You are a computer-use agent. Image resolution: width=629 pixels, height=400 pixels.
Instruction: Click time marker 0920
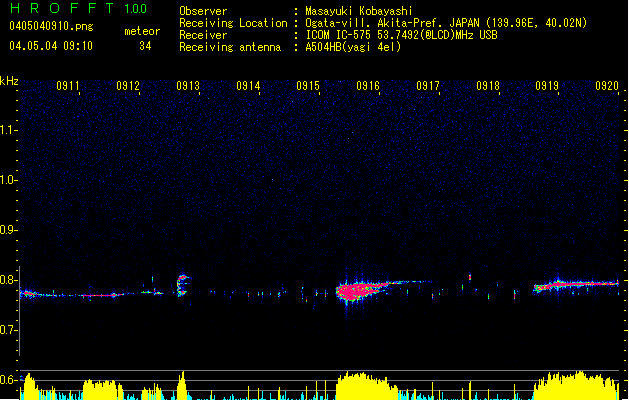coord(607,86)
